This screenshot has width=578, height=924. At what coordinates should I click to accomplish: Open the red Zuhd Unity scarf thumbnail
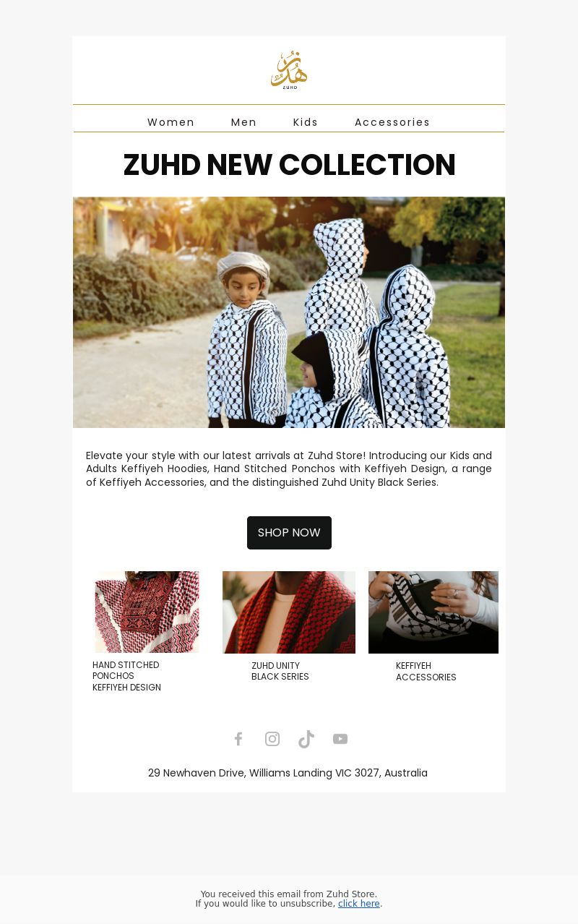(x=289, y=612)
